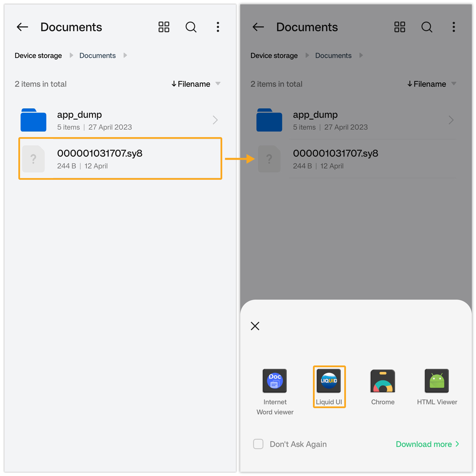Open three-dot overflow menu in right screen
476x476 pixels.
[453, 27]
